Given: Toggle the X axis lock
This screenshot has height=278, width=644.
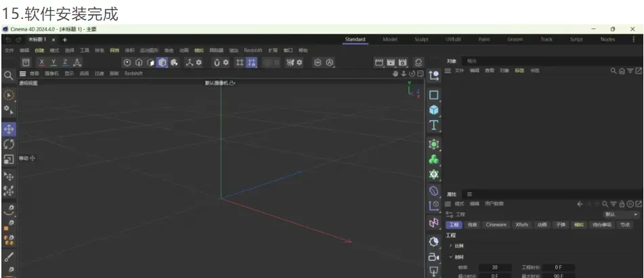Looking at the screenshot, I should (x=41, y=62).
